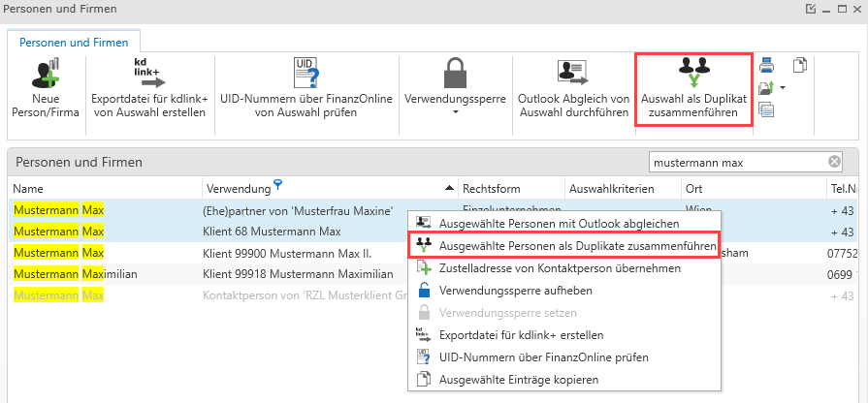
Task: Click the blue printer icon in ribbon
Action: [766, 66]
